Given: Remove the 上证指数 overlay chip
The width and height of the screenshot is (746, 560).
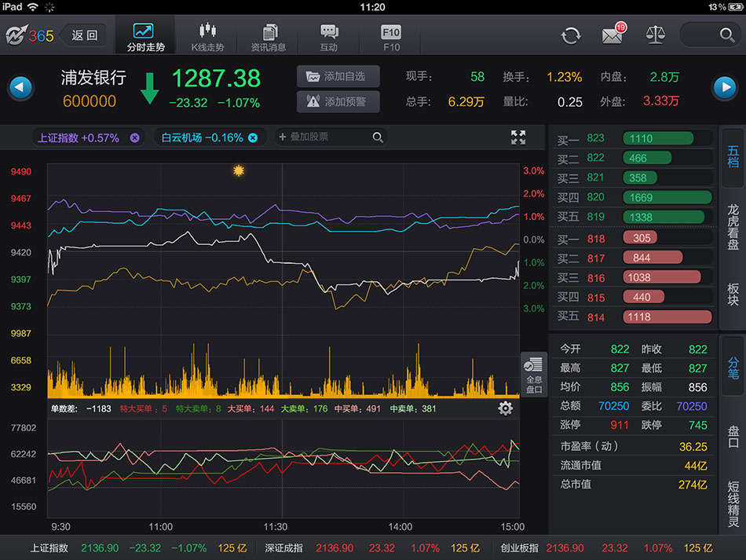Looking at the screenshot, I should click(134, 137).
